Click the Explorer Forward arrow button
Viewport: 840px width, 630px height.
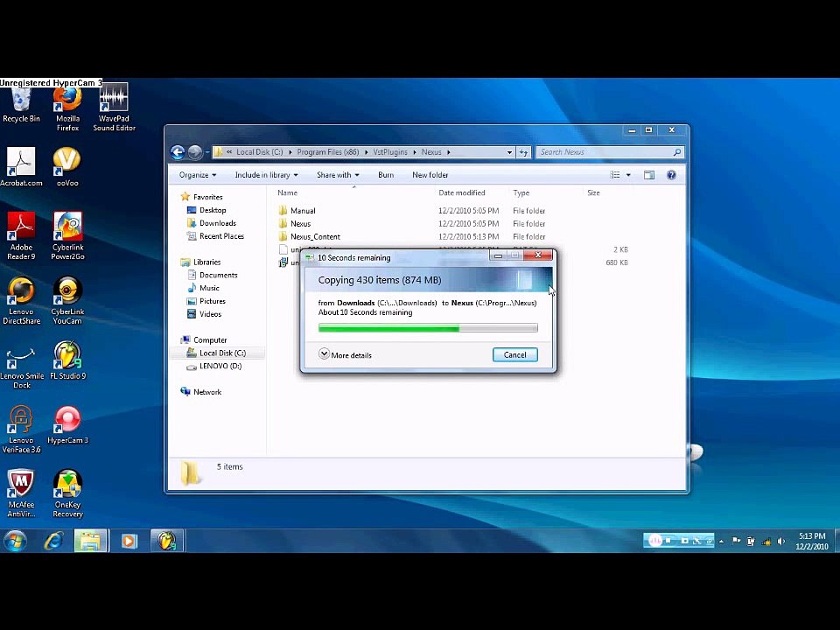(195, 152)
